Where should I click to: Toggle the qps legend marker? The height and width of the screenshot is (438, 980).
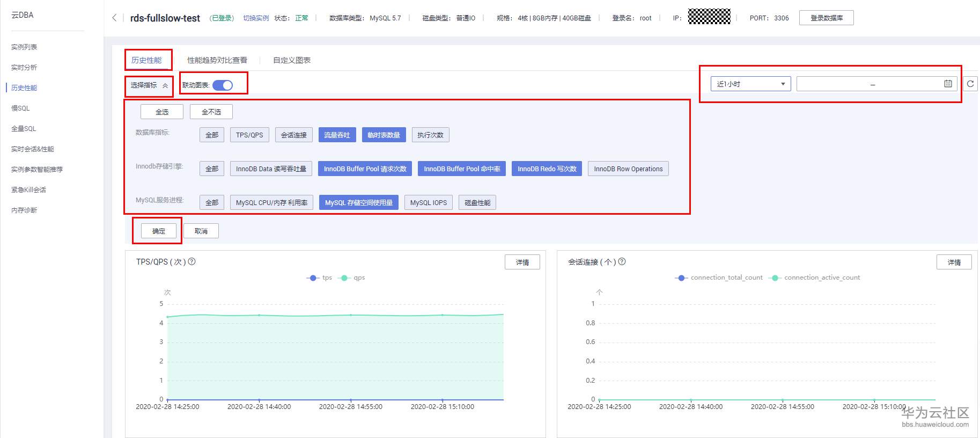pos(344,278)
